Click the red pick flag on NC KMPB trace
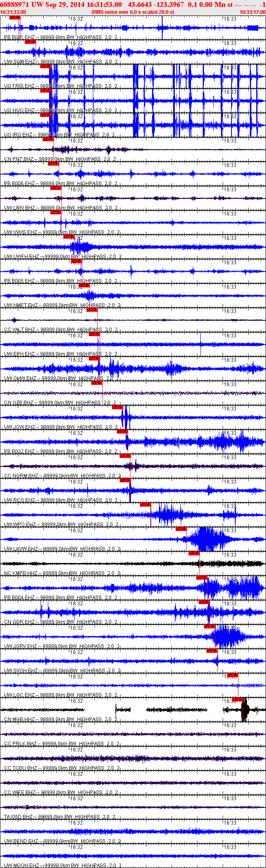This screenshot has height=868, width=266. click(194, 553)
